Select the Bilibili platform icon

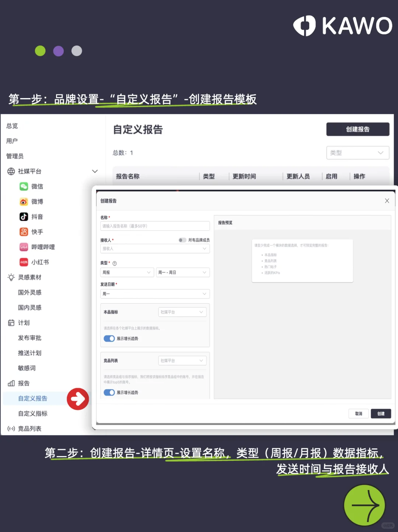click(x=23, y=247)
